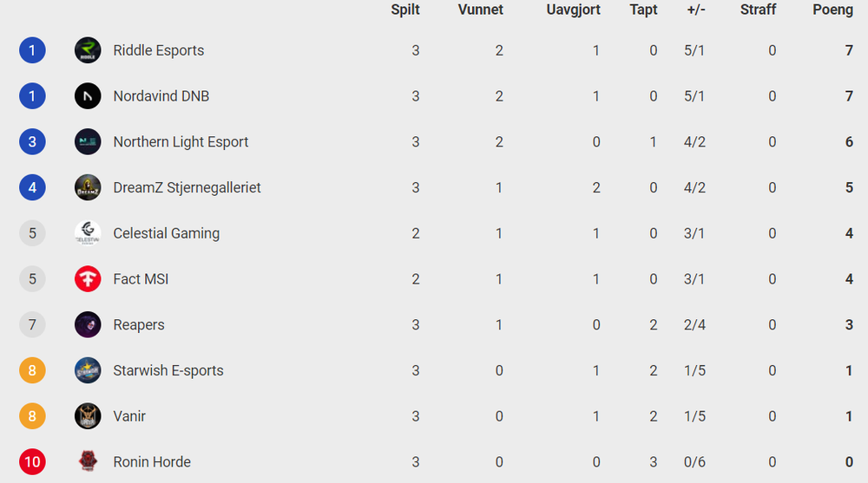The height and width of the screenshot is (483, 868).
Task: Click the Riddle Esports team logo
Action: click(88, 50)
